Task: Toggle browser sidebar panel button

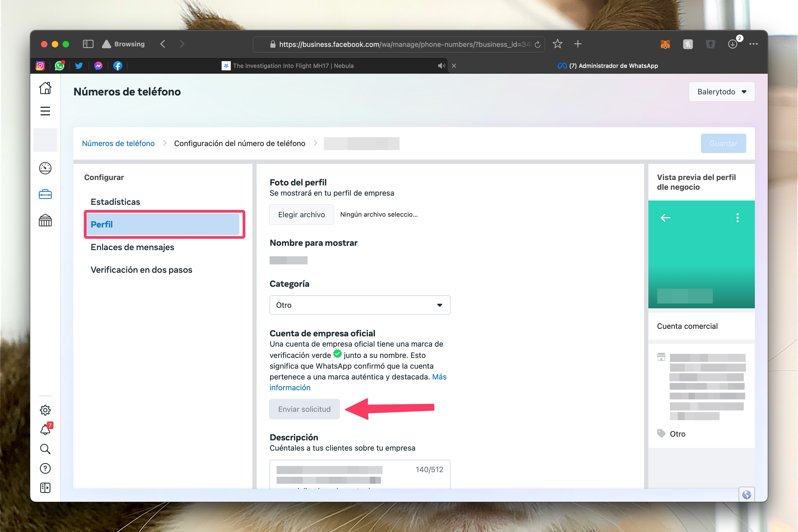Action: (88, 44)
